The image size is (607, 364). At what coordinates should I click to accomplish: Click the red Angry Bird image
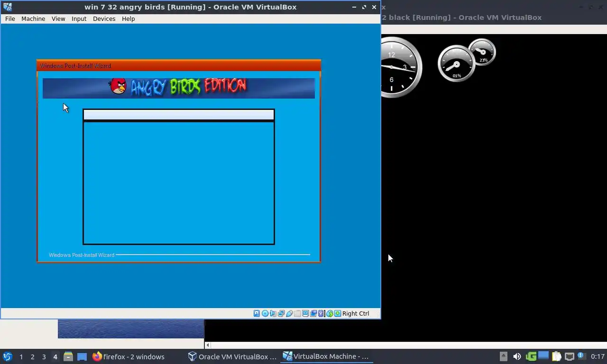pyautogui.click(x=118, y=86)
